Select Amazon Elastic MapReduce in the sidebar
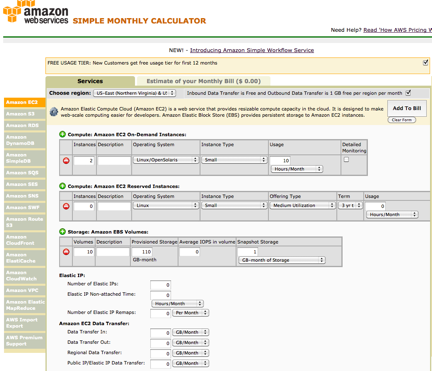This screenshot has width=432, height=371. click(x=25, y=305)
